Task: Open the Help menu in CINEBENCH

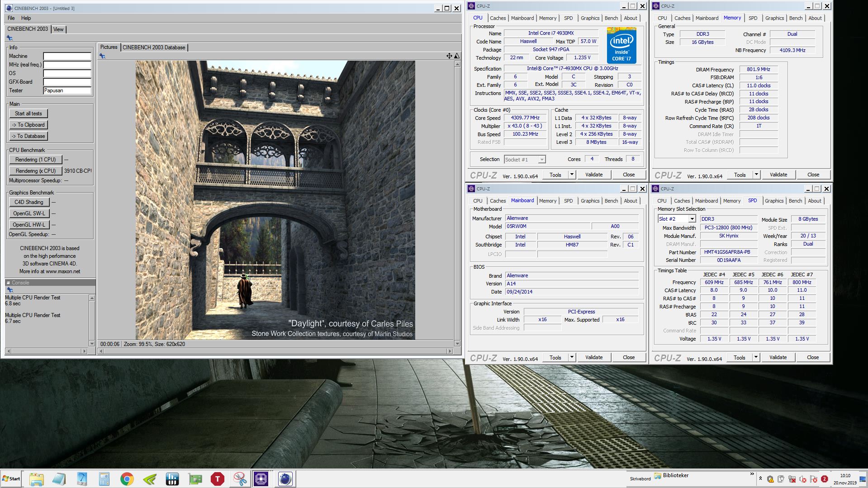Action: [x=26, y=18]
